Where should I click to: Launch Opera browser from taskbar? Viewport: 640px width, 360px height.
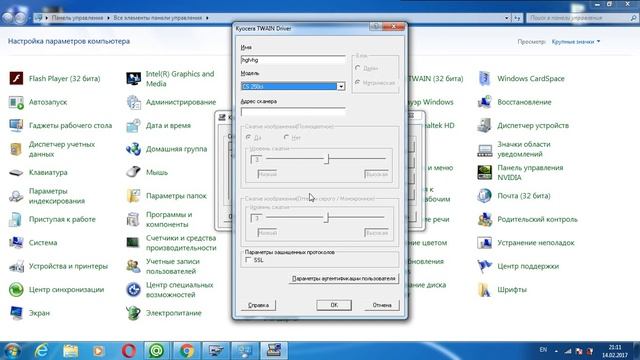pos(128,351)
